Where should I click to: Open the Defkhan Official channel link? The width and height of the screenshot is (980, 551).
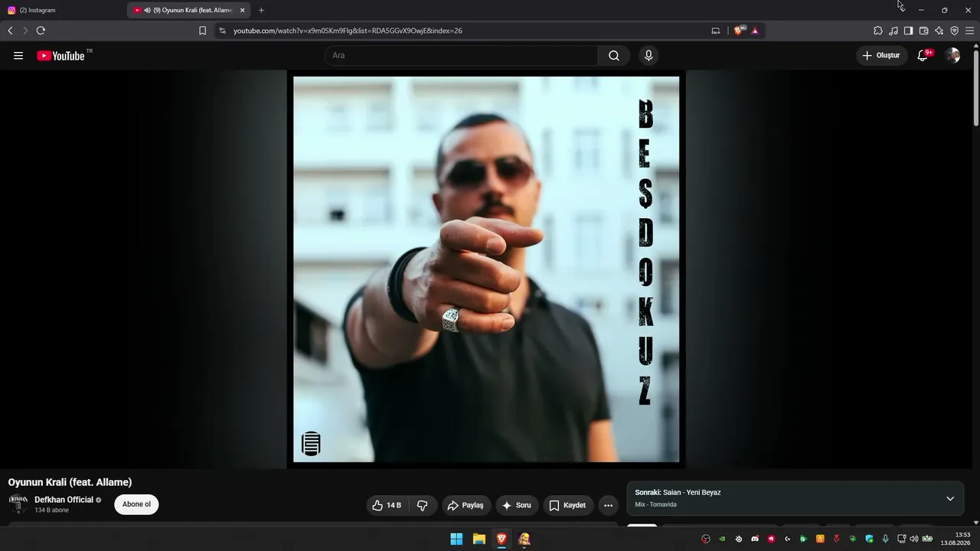tap(64, 500)
